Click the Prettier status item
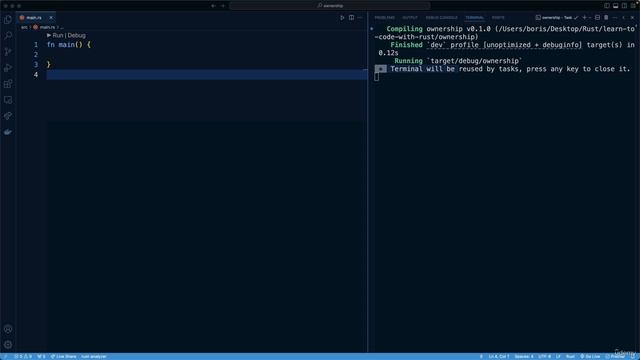 tap(615, 357)
